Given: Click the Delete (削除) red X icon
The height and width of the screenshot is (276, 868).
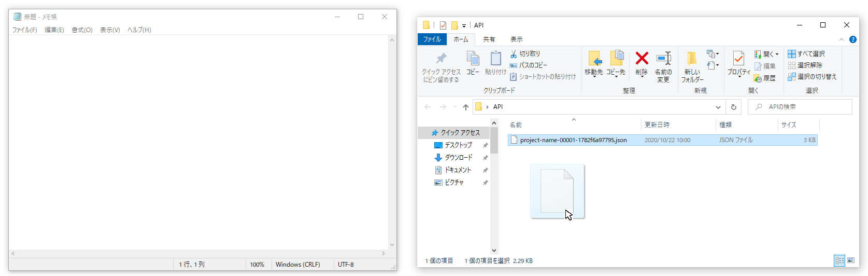Looking at the screenshot, I should pos(642,59).
